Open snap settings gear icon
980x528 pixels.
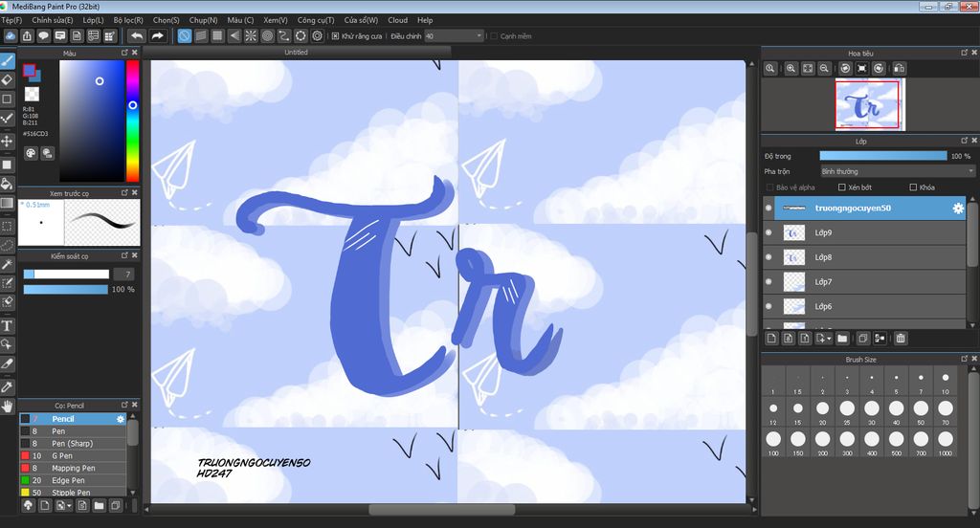click(x=318, y=36)
